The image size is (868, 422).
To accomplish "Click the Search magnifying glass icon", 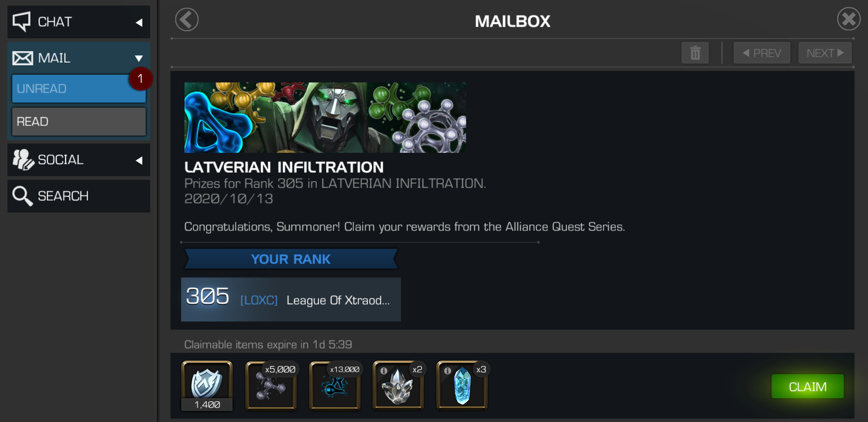I will (22, 196).
